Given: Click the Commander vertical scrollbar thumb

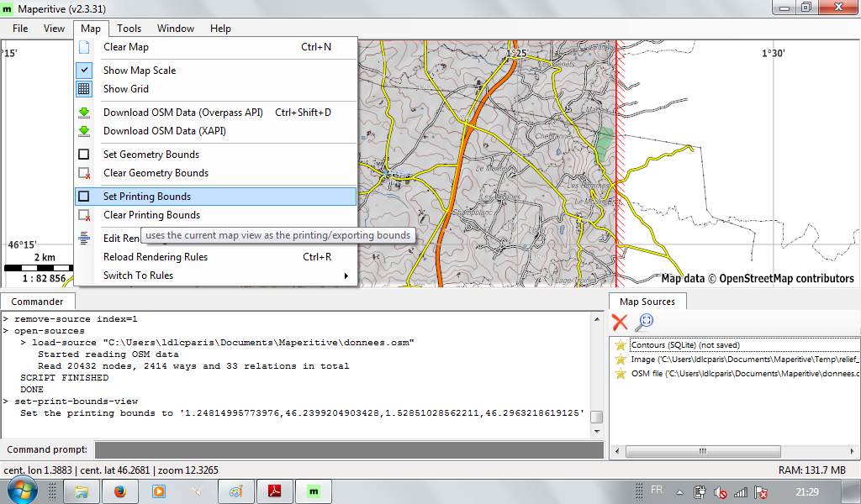Looking at the screenshot, I should pos(597,417).
